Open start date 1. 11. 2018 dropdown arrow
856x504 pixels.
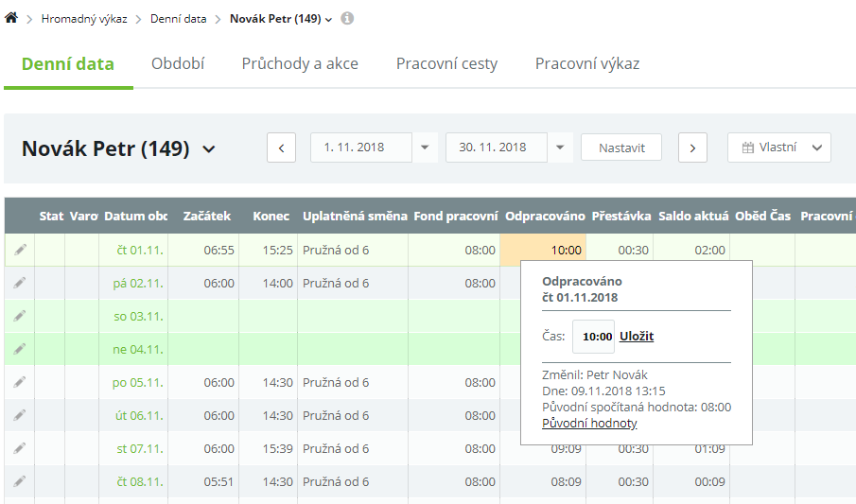(x=425, y=148)
